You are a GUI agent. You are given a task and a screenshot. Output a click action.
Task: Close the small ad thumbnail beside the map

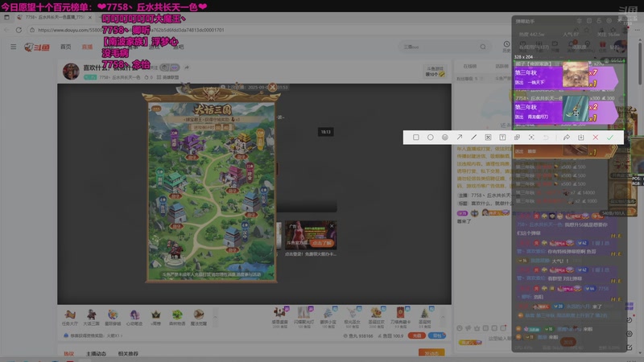(332, 226)
